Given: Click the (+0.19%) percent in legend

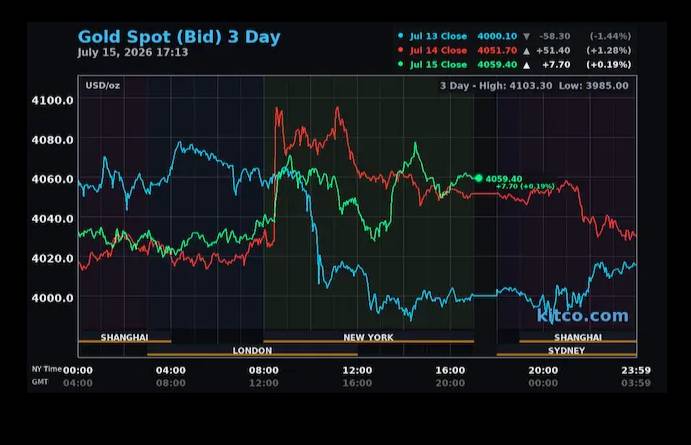Looking at the screenshot, I should tap(609, 64).
